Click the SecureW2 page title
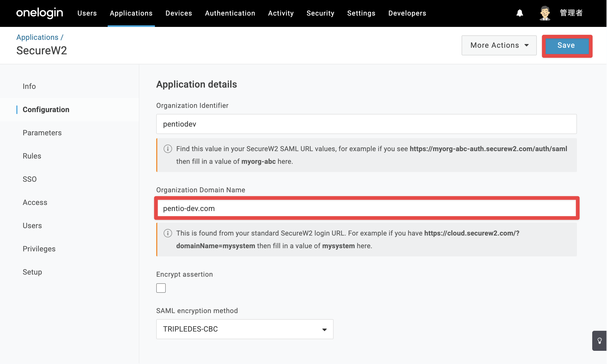The width and height of the screenshot is (607, 364). (x=42, y=50)
